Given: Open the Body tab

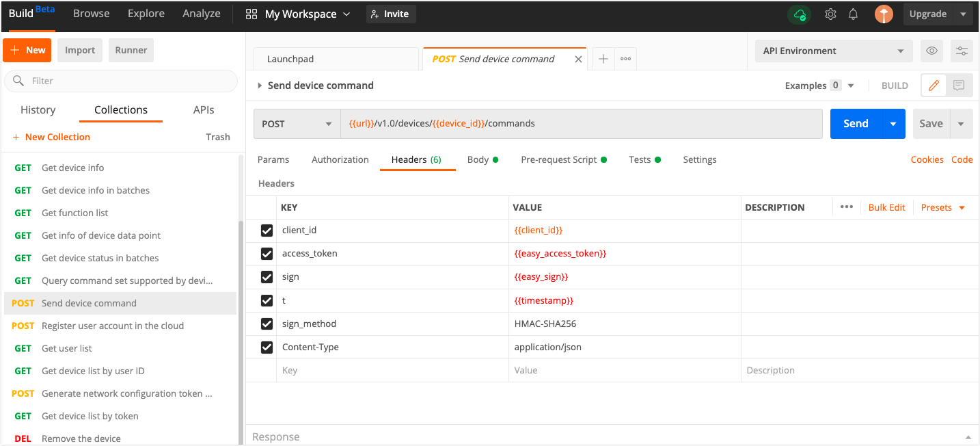Looking at the screenshot, I should pyautogui.click(x=482, y=159).
